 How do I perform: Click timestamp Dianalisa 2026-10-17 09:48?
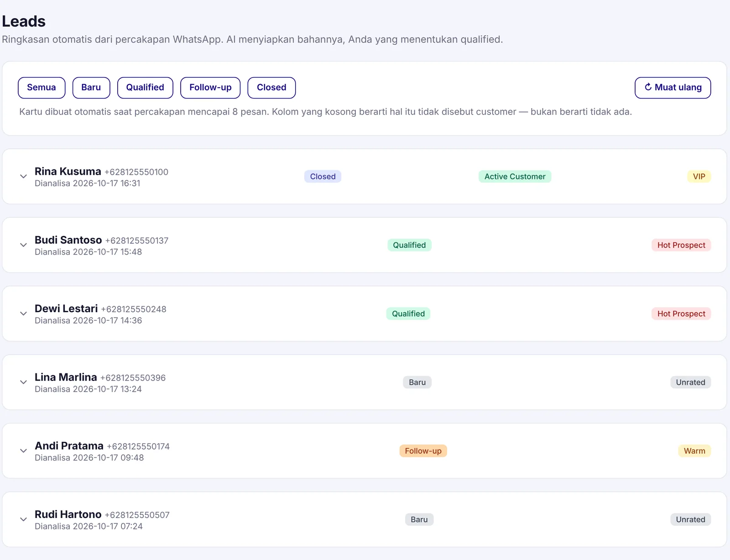pyautogui.click(x=89, y=458)
